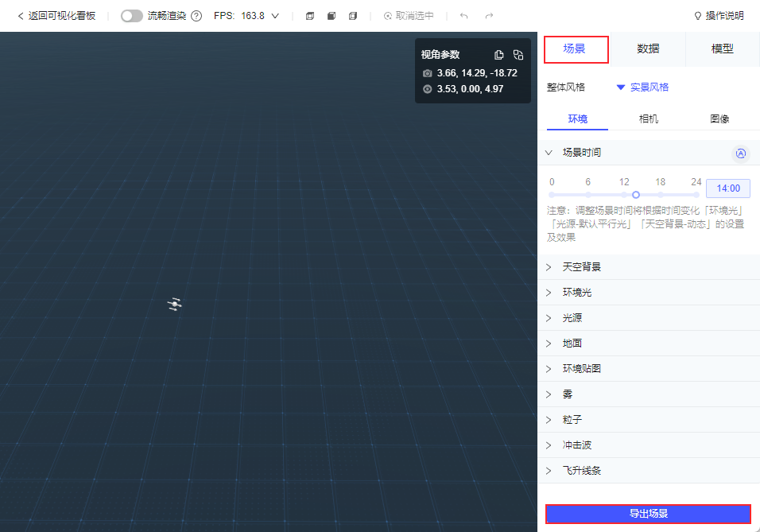Screen dimensions: 760x532
Task: Switch to the 场景 tab
Action: 576,49
